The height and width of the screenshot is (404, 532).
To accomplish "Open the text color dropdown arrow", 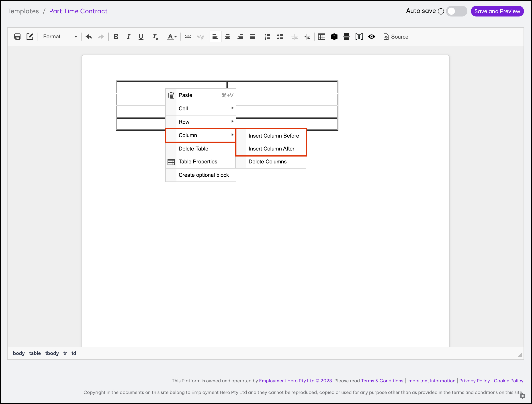I will pos(176,37).
